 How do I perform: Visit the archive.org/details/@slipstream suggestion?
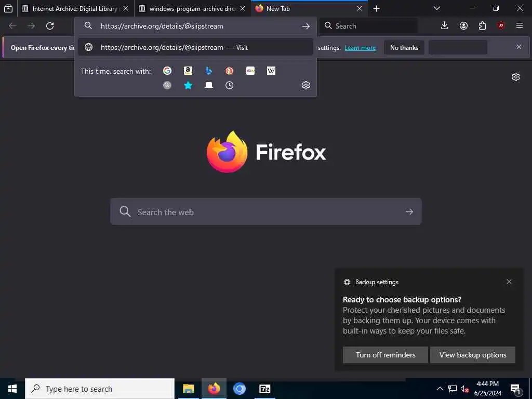(x=195, y=47)
